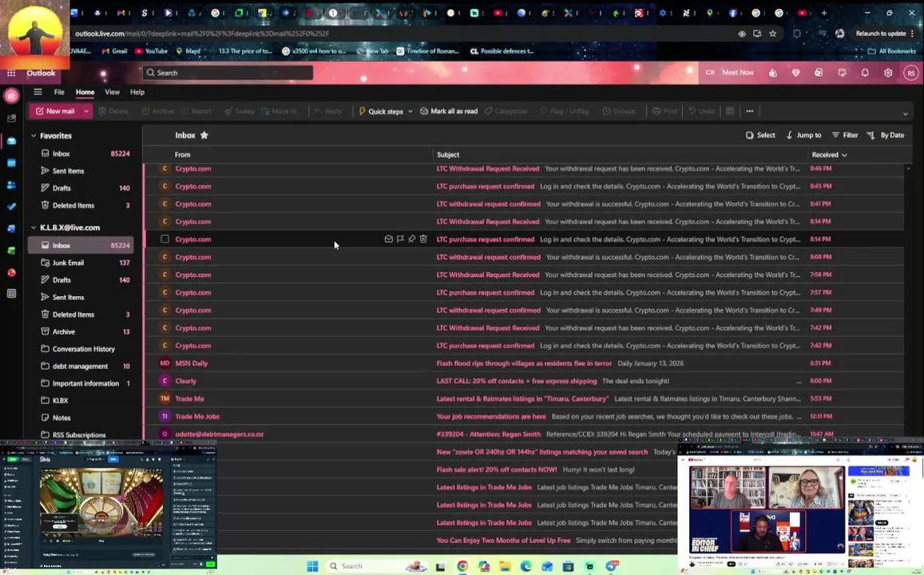Bookmark this page star in address bar

772,34
